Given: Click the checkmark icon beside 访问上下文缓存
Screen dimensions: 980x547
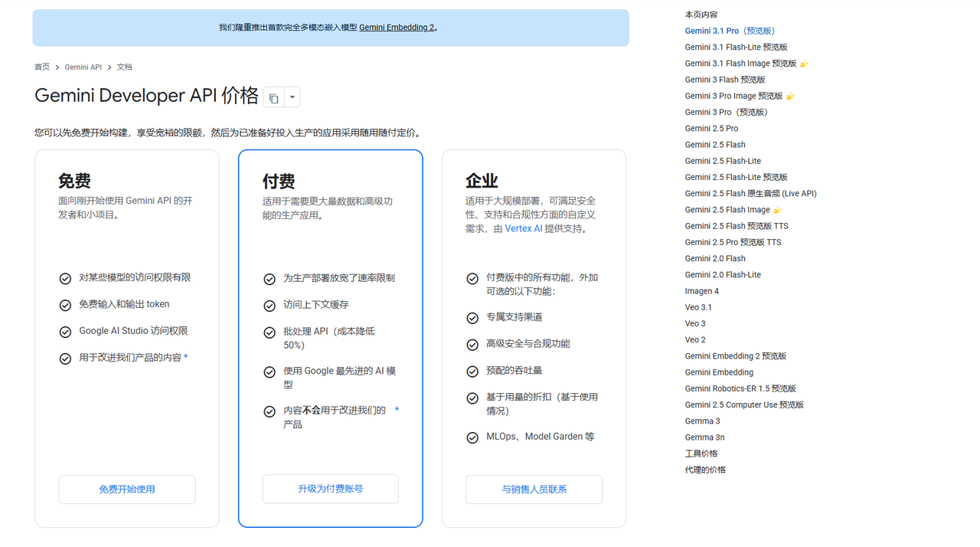Looking at the screenshot, I should (x=269, y=306).
